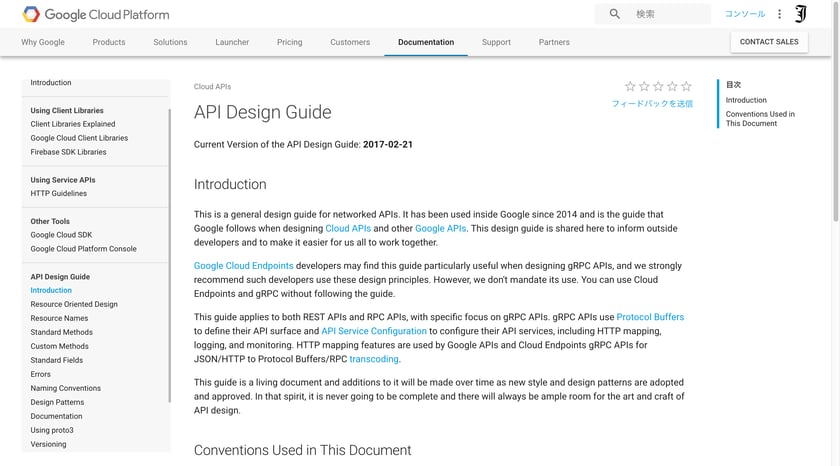Click the user profile avatar icon
Screen dimensions: 840x466
point(800,14)
